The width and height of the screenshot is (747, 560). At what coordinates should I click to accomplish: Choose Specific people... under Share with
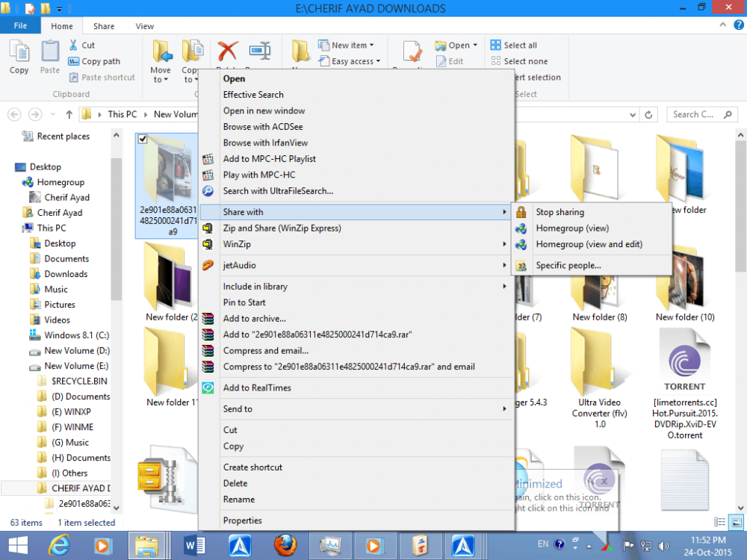568,265
